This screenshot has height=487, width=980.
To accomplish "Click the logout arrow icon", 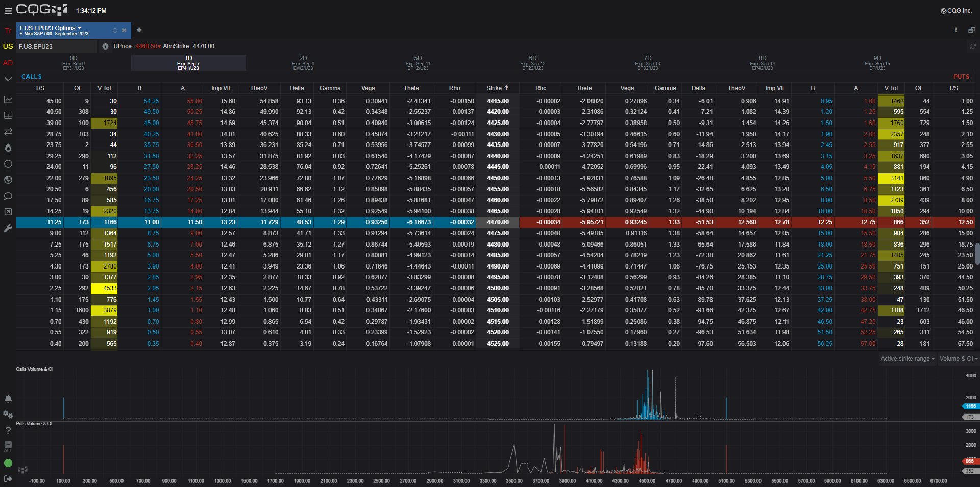I will (8, 478).
